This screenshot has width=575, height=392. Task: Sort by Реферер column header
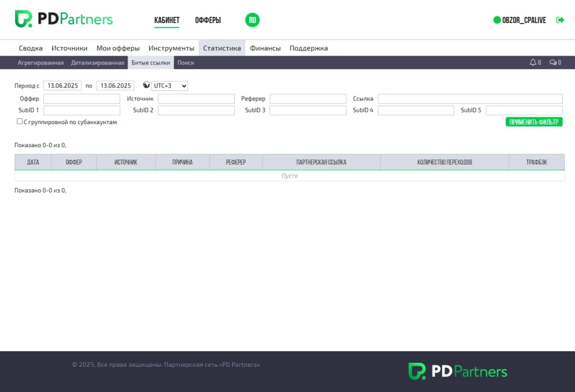coord(236,162)
